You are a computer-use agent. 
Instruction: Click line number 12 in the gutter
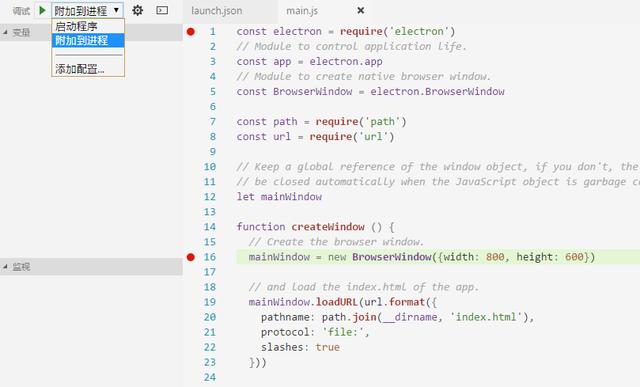[x=210, y=197]
